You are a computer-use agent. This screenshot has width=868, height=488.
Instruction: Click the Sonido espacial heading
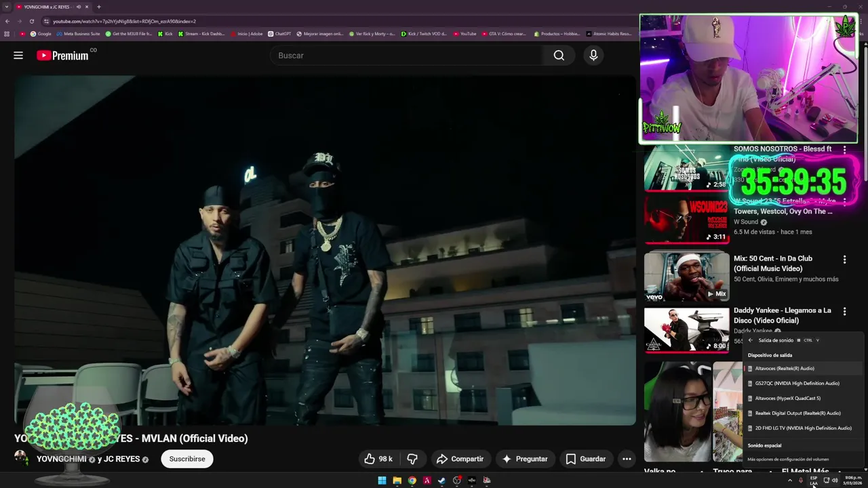(764, 445)
